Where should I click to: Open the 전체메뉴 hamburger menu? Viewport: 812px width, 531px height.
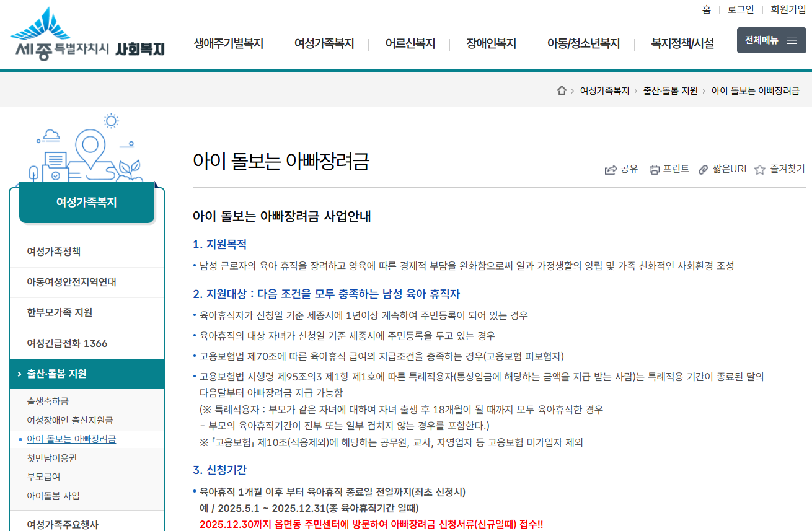pyautogui.click(x=771, y=40)
